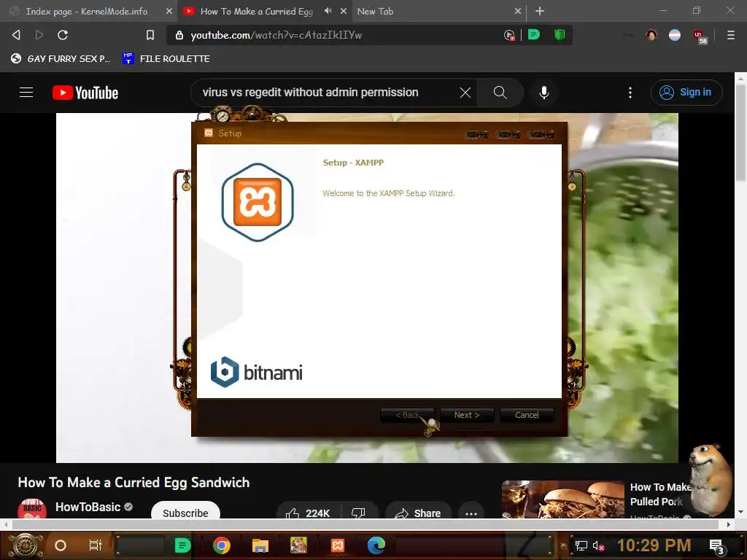This screenshot has width=747, height=560.
Task: Share the video
Action: (x=418, y=513)
